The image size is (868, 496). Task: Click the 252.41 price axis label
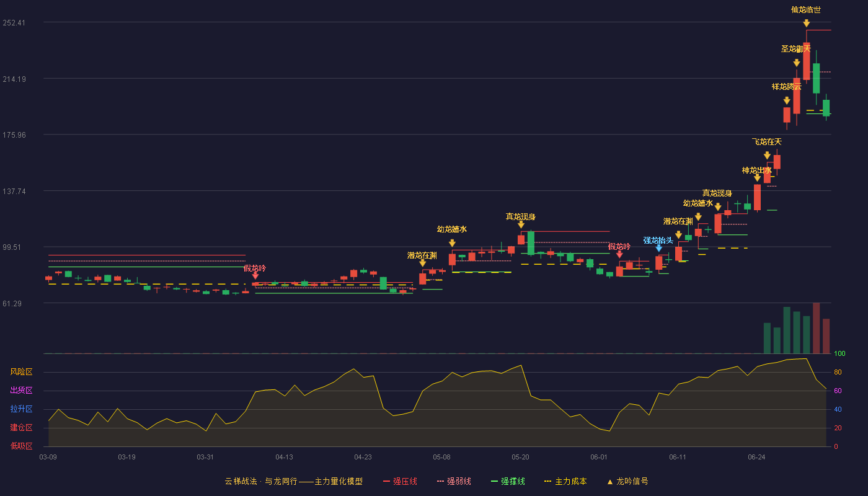pos(14,23)
